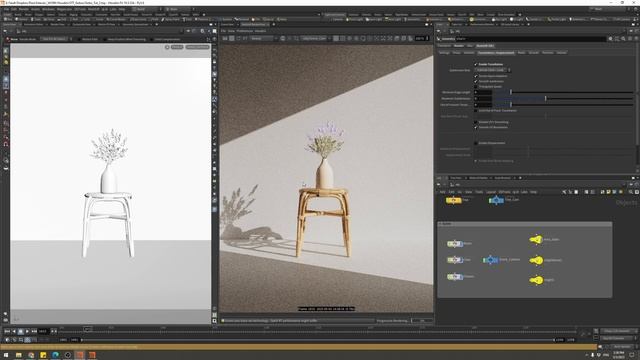The image size is (640, 360).
Task: Open the Redshift OBJ parameter tab
Action: click(485, 46)
